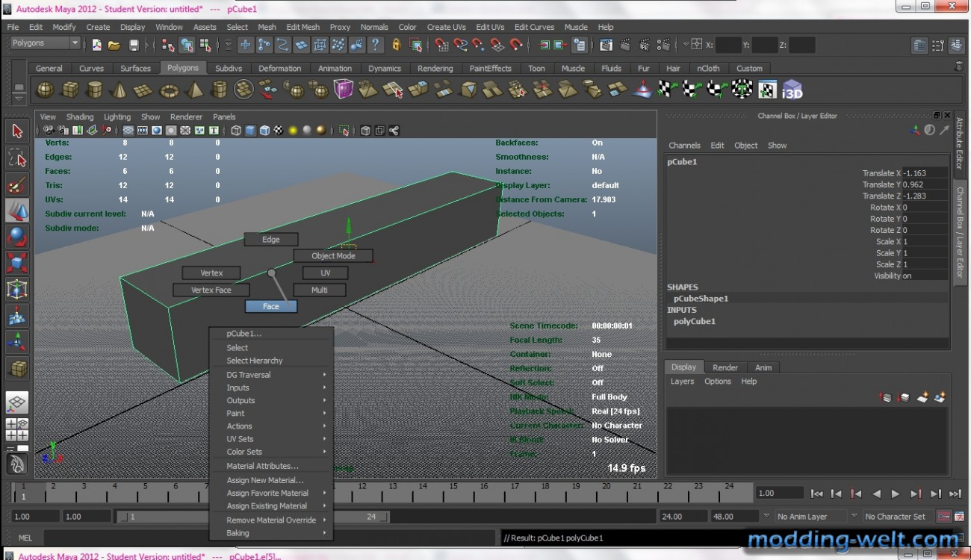Open the Render layer tab
The width and height of the screenshot is (971, 560).
point(725,367)
